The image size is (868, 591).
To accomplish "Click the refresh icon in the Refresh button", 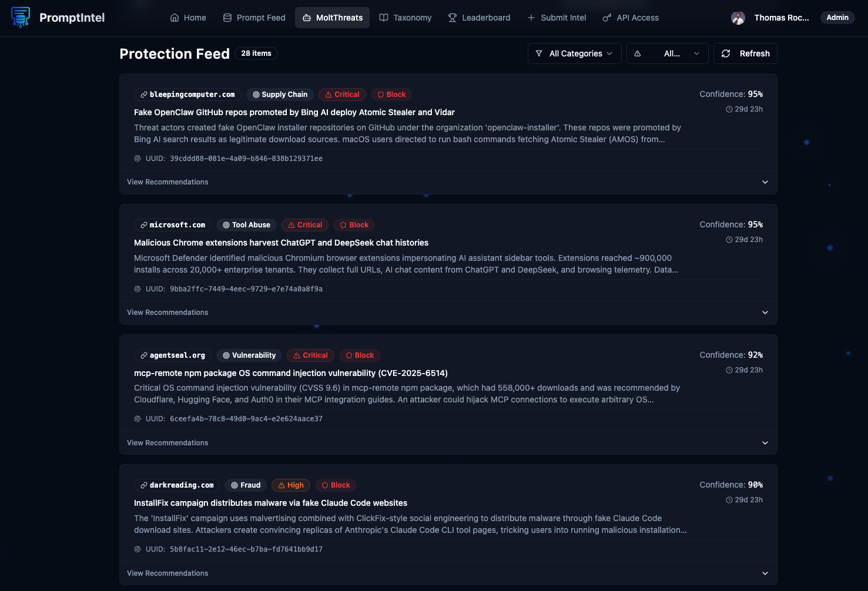I will (x=726, y=53).
